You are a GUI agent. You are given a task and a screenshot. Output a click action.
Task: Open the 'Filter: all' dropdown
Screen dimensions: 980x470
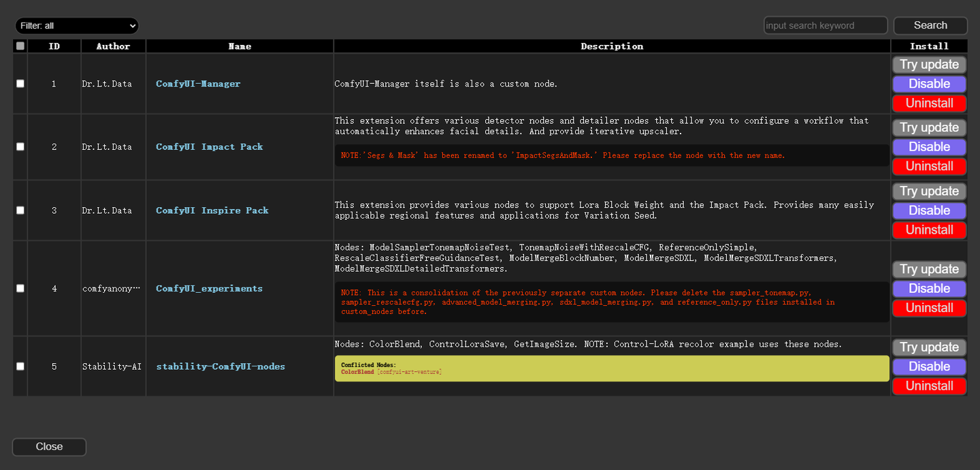click(x=77, y=26)
